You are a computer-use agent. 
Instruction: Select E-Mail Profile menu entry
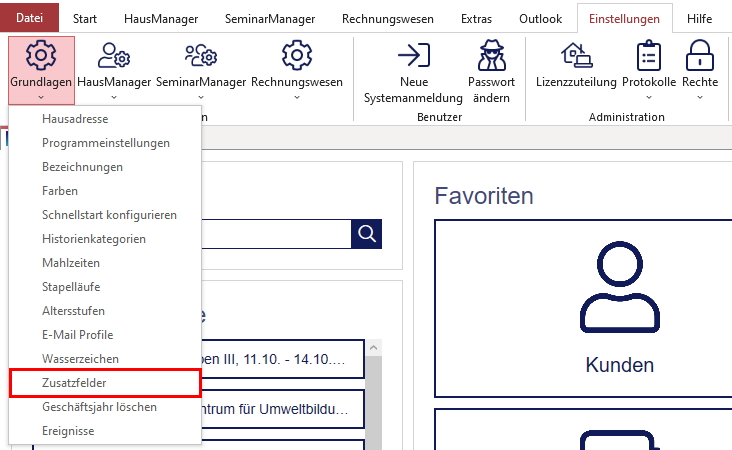tap(77, 335)
